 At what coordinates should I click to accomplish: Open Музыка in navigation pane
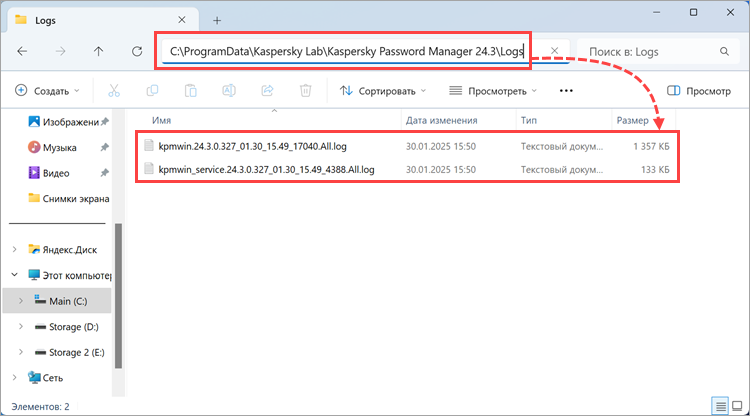(52, 147)
